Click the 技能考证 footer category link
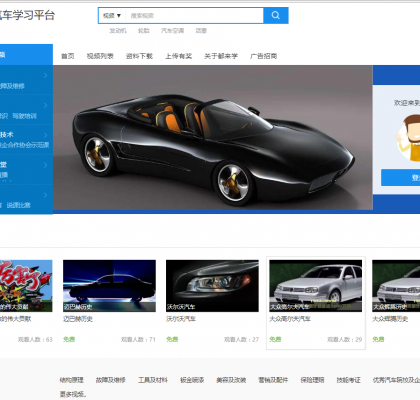 (349, 380)
